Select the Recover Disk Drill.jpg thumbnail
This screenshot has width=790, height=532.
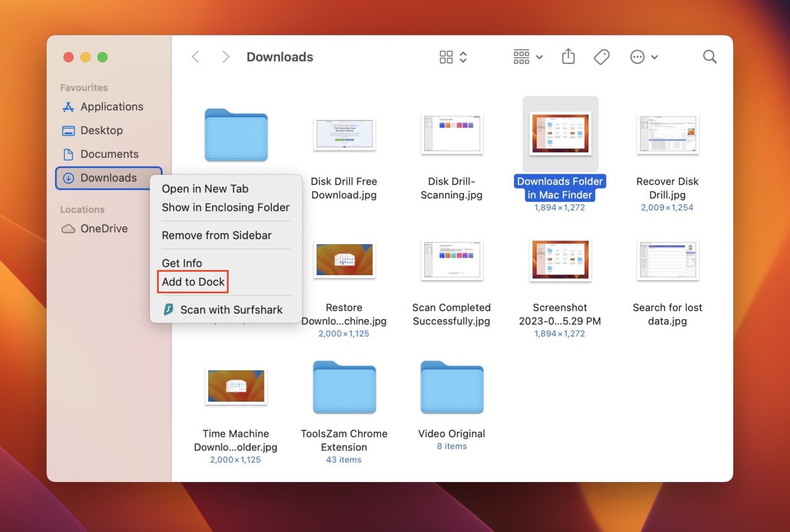pyautogui.click(x=667, y=135)
